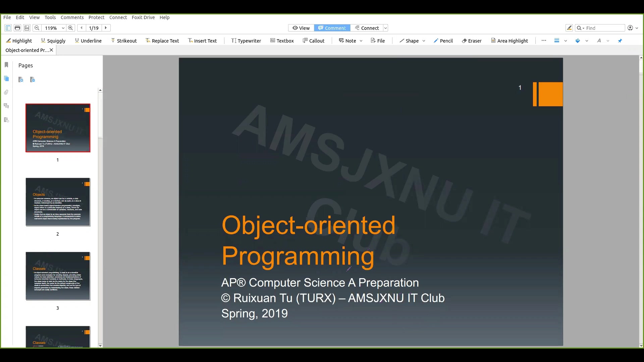644x362 pixels.
Task: Open the Bookmarks panel
Action: tap(6, 65)
